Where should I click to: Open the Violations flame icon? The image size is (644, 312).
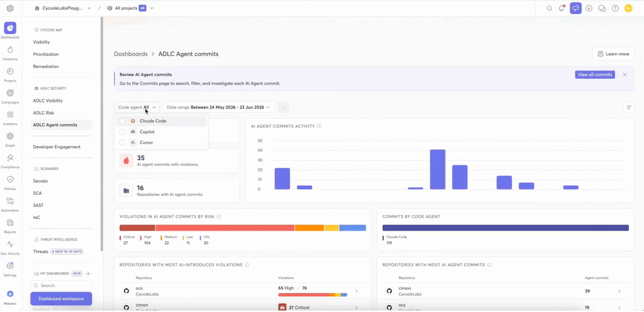tap(10, 50)
